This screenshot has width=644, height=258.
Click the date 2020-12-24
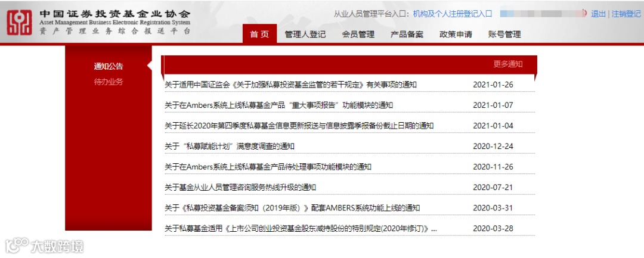493,147
